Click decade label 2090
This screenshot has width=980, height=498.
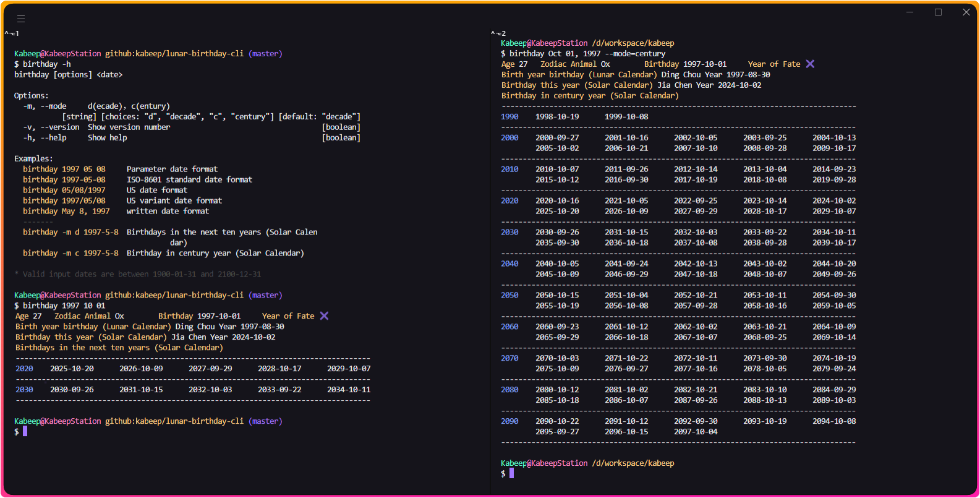(509, 422)
